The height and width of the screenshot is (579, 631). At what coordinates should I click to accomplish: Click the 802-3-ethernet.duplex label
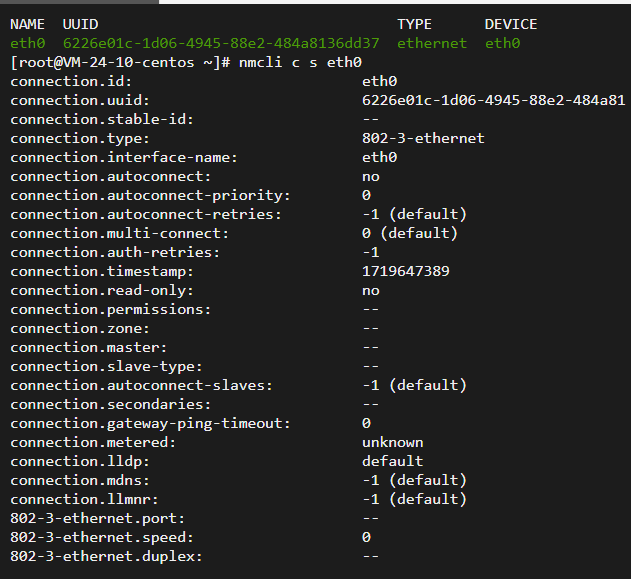click(x=106, y=556)
